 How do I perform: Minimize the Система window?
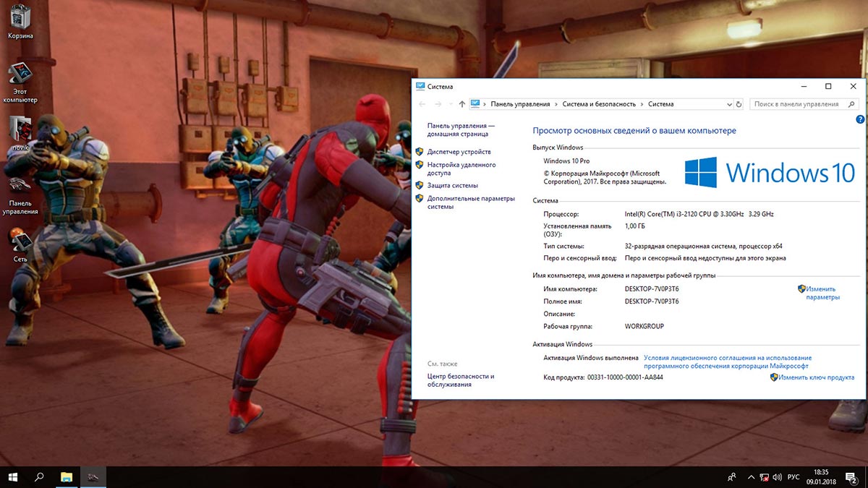click(803, 86)
